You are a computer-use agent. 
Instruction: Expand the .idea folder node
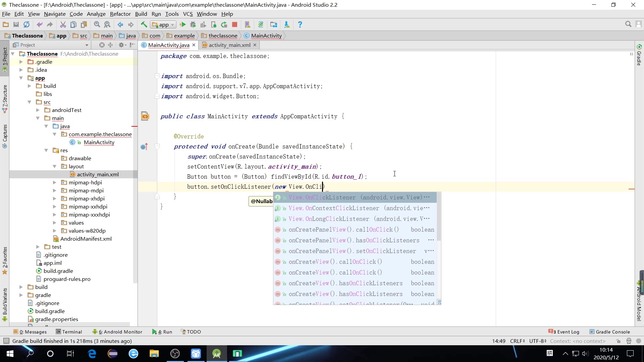point(21,70)
